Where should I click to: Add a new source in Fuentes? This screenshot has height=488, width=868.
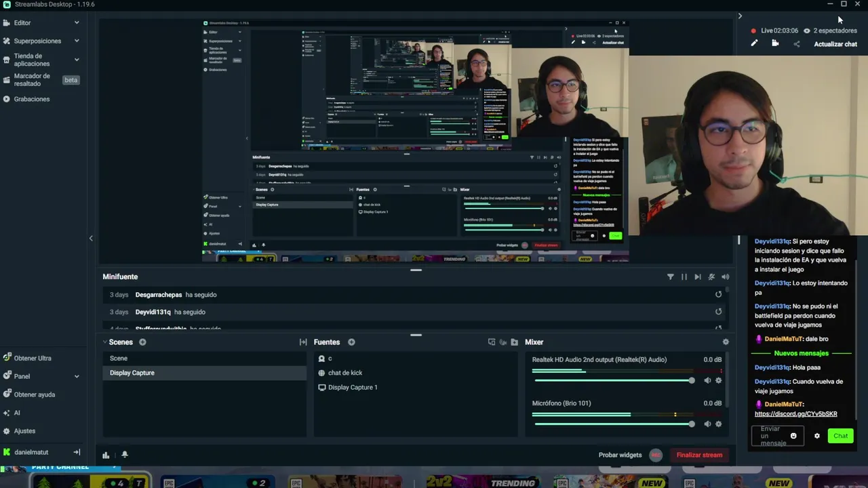[x=351, y=342]
